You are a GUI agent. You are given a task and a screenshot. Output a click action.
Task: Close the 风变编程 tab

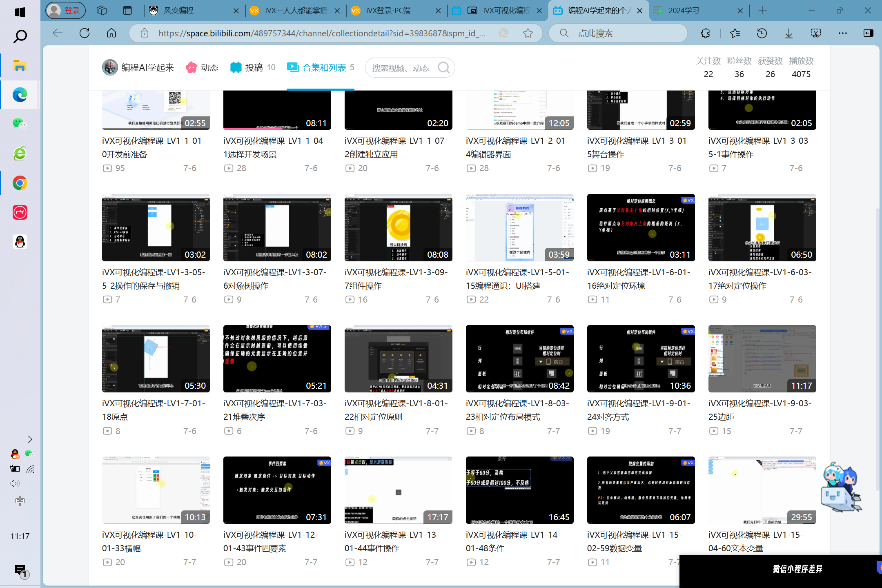point(236,11)
